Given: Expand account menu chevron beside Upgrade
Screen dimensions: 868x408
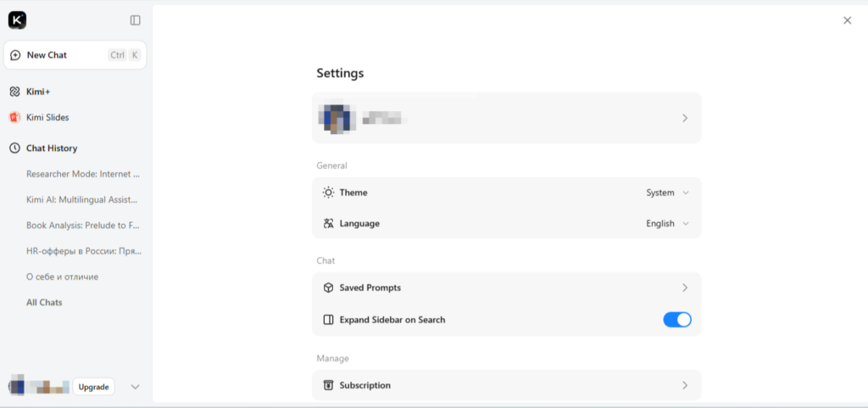Looking at the screenshot, I should point(135,387).
